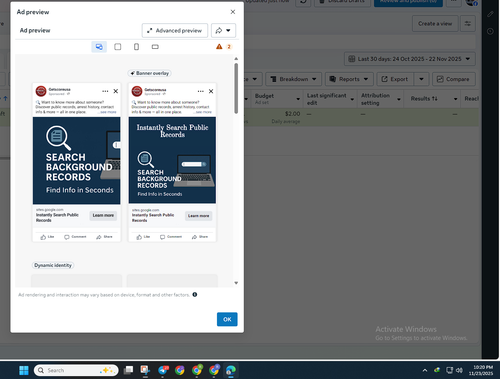The width and height of the screenshot is (500, 379).
Task: Open the Windows Start menu
Action: coord(24,370)
